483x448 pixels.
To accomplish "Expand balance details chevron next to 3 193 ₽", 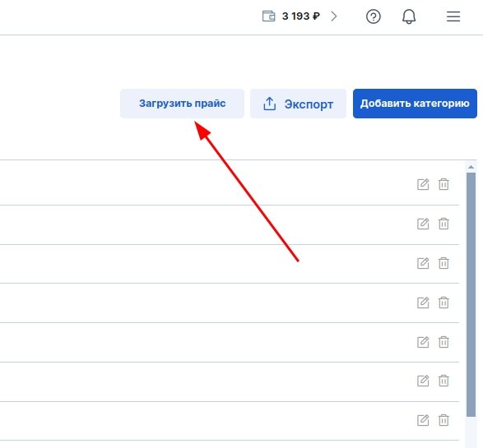I will (x=334, y=16).
